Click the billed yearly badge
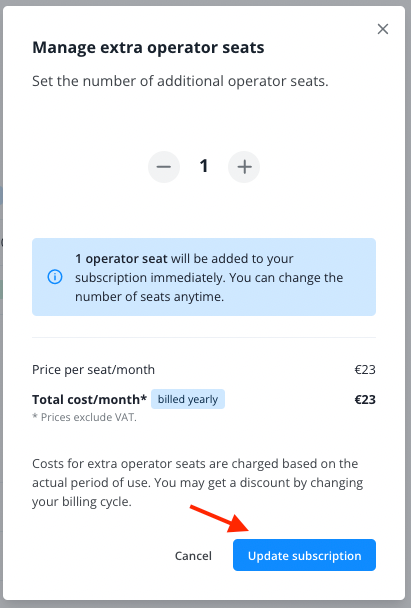Image resolution: width=411 pixels, height=608 pixels. click(188, 399)
